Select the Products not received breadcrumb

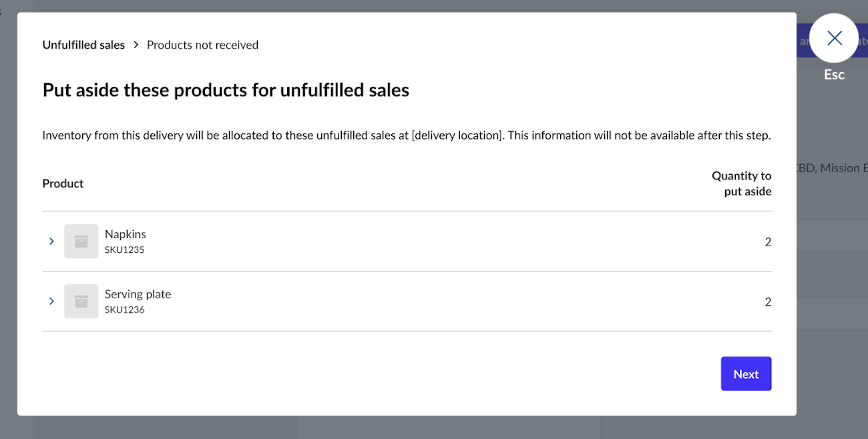[x=202, y=45]
